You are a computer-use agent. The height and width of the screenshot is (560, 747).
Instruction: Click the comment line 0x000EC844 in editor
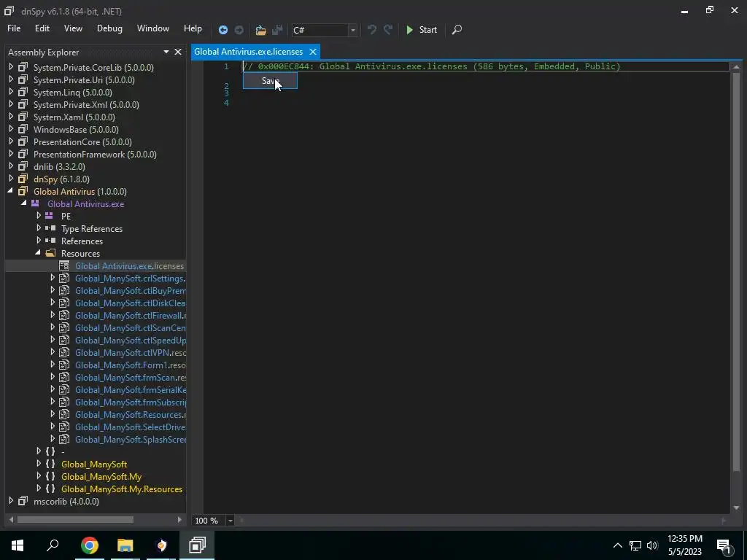pos(432,66)
